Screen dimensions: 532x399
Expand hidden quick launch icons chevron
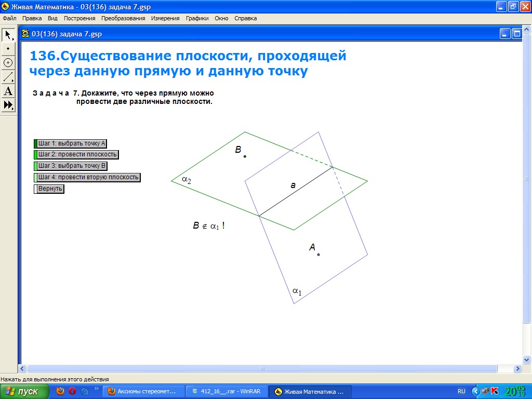click(x=96, y=389)
